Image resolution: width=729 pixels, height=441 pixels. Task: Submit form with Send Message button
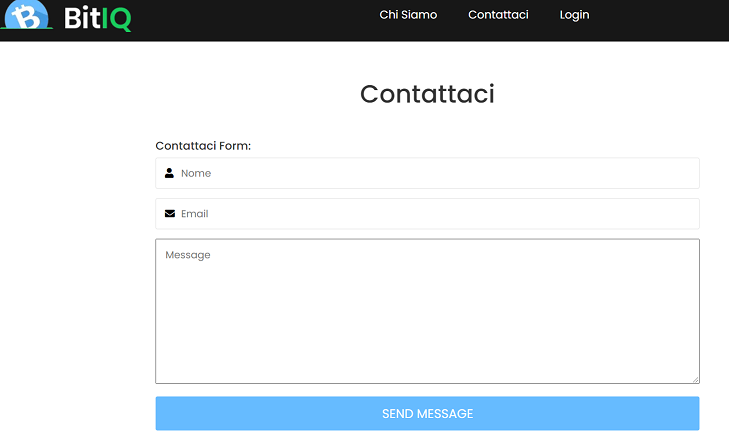pyautogui.click(x=427, y=413)
